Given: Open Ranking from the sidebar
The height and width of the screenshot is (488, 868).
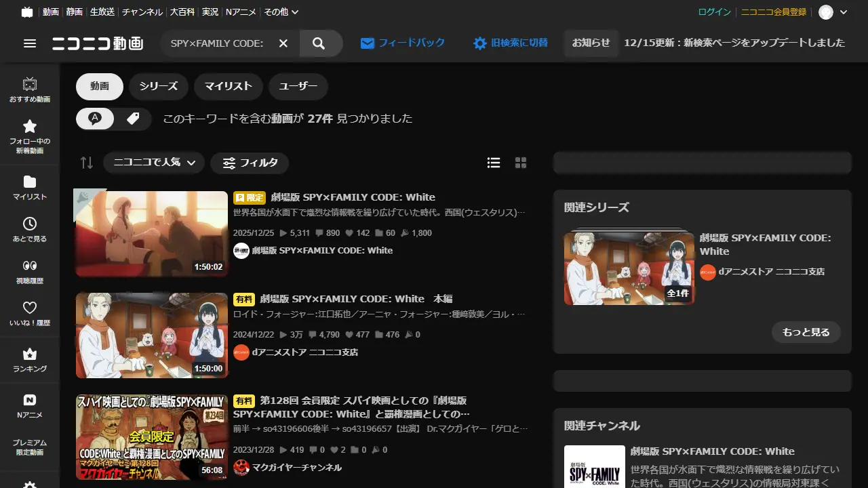Looking at the screenshot, I should pos(30,360).
